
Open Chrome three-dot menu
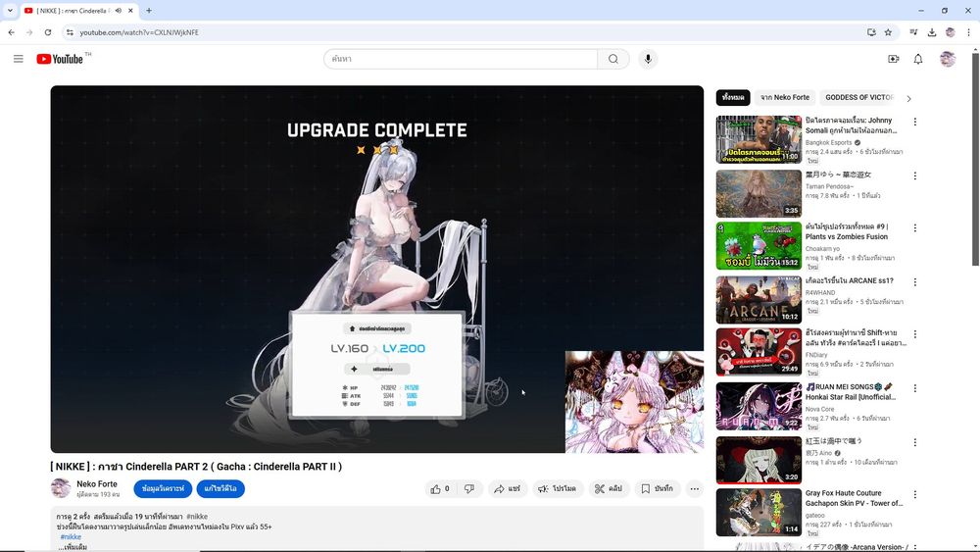(x=968, y=32)
